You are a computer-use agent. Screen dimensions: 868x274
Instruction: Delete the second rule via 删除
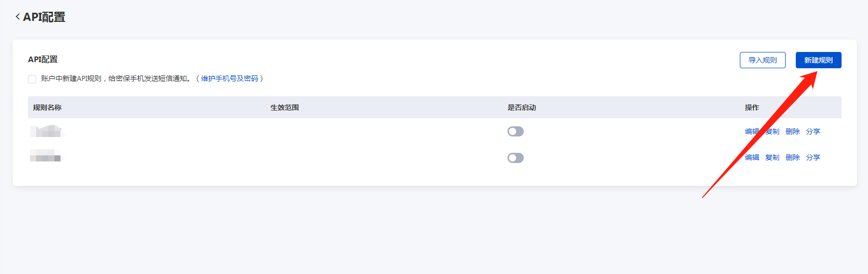pos(792,157)
